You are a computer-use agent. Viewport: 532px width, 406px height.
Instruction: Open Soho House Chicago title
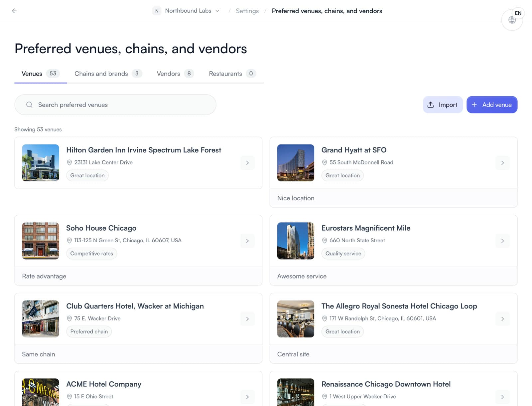(x=101, y=228)
